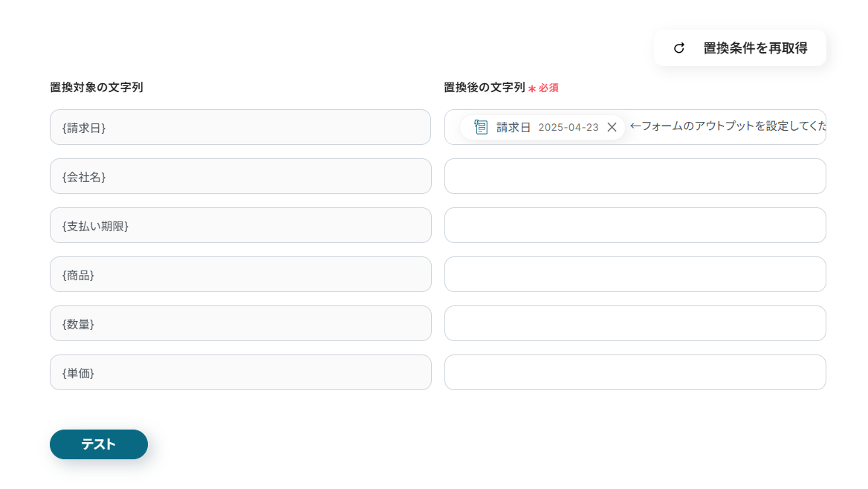Click the {会社名} target string field

(x=240, y=176)
